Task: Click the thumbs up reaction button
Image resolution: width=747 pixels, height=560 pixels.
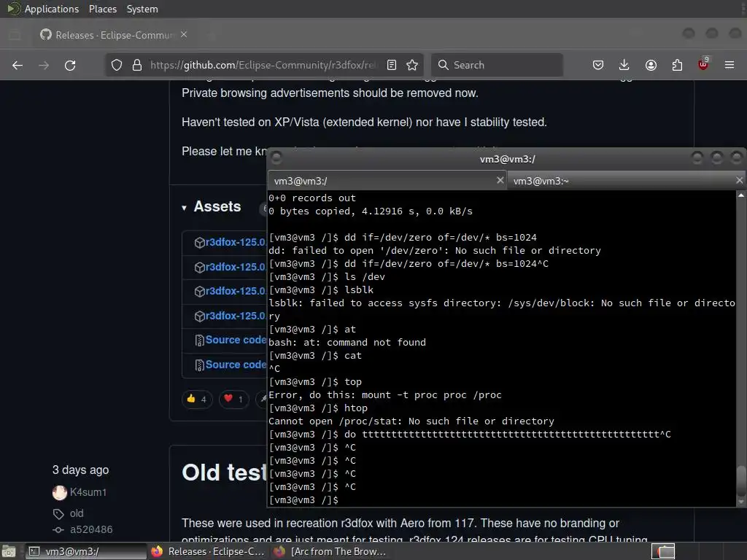Action: pos(197,399)
